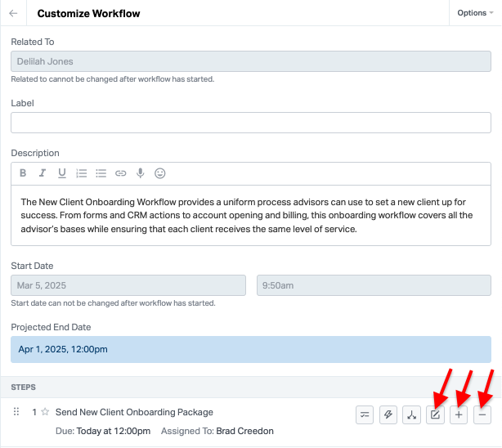Toggle italic formatting in Description toolbar
The height and width of the screenshot is (448, 502).
pyautogui.click(x=43, y=173)
